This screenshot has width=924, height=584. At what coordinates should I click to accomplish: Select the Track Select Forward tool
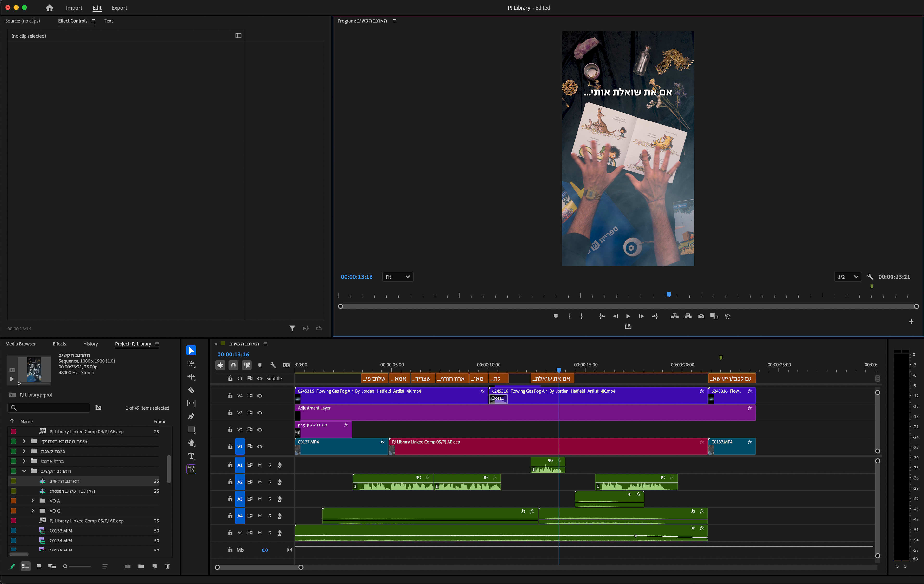(x=191, y=363)
